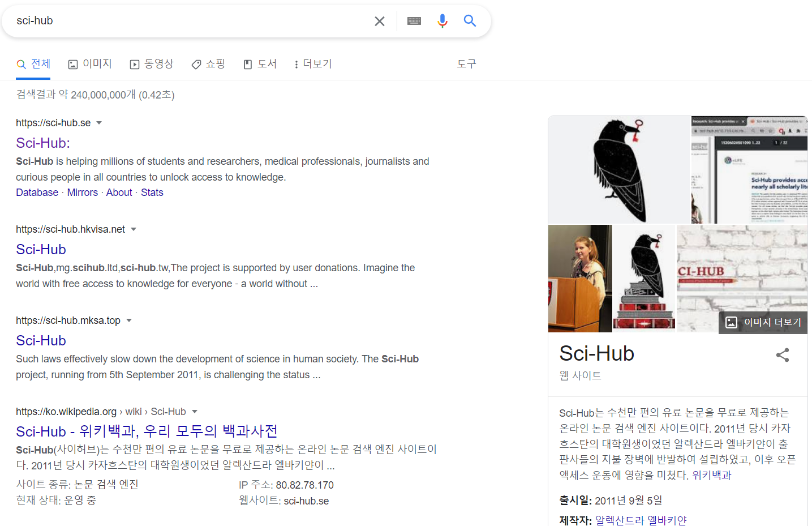The height and width of the screenshot is (526, 812).
Task: Open the Database sitelink
Action: click(37, 193)
